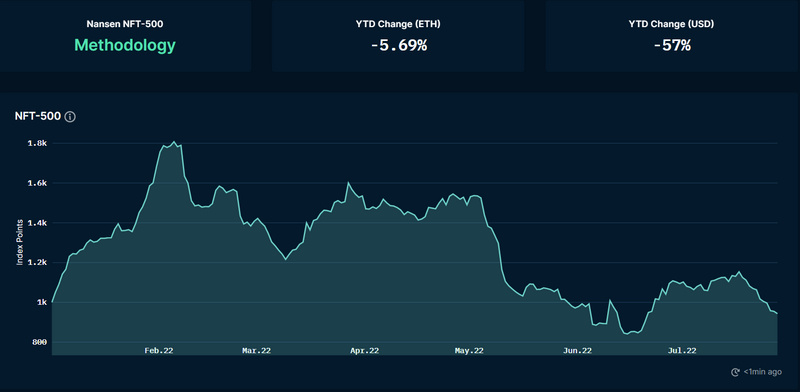The image size is (800, 392).
Task: Click the chart line's lowest point in June
Action: point(627,334)
